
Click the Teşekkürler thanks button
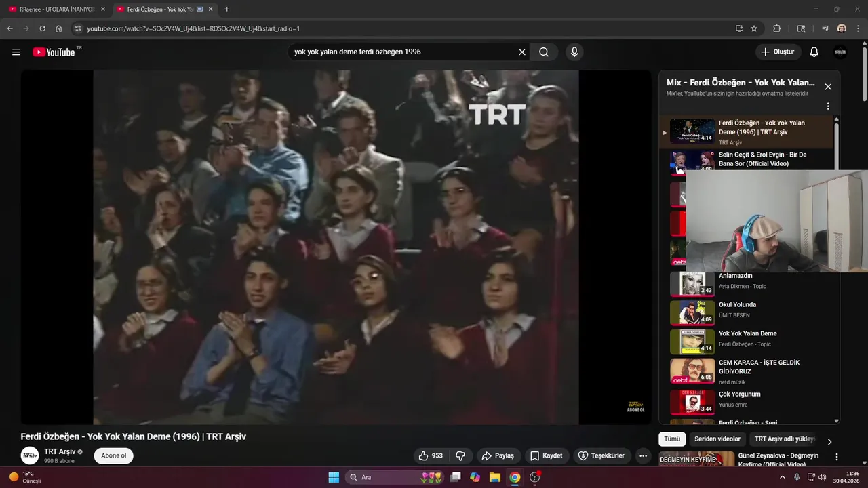601,455
